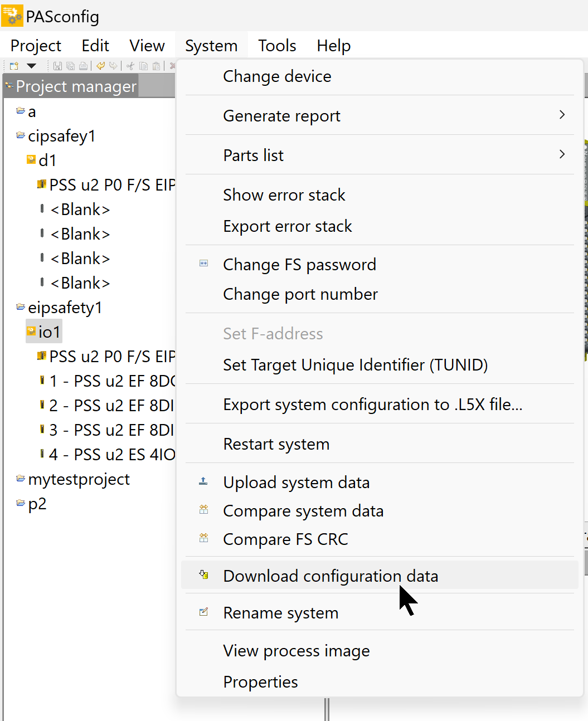Viewport: 588px width, 721px height.
Task: Click the Print toolbar icon
Action: tap(83, 66)
